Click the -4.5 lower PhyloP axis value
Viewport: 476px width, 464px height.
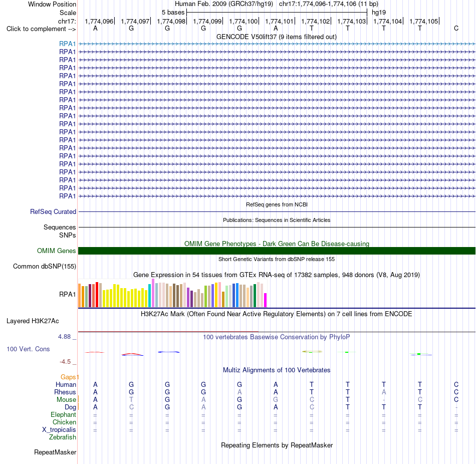click(65, 362)
